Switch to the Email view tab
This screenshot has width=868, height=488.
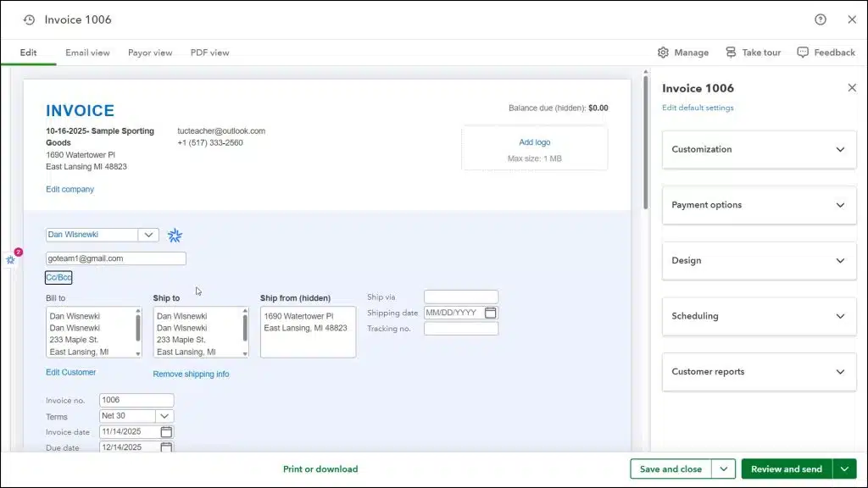pos(87,53)
